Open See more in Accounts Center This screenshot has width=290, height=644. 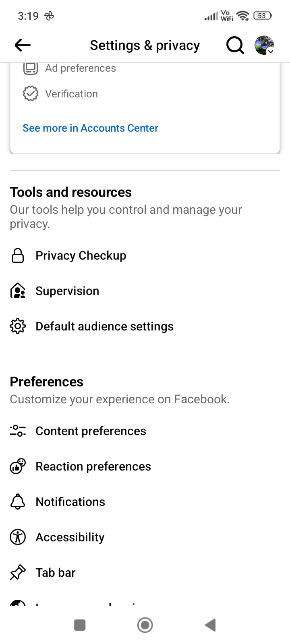pos(91,128)
